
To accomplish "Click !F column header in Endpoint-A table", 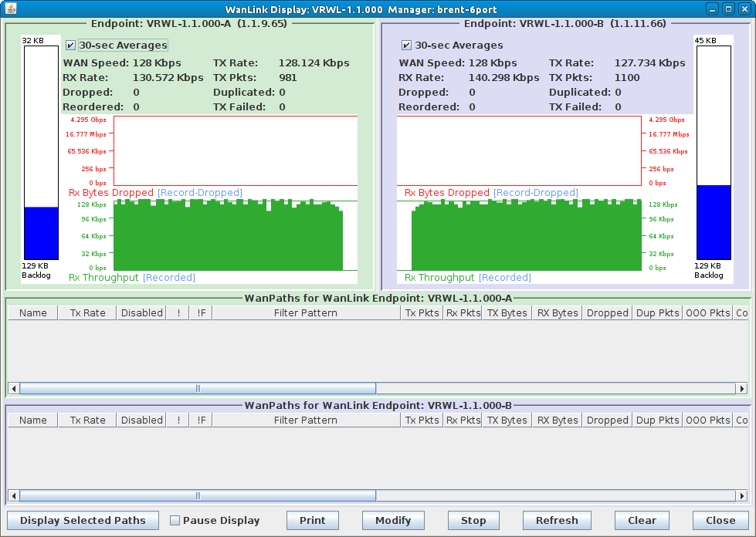I will 202,313.
